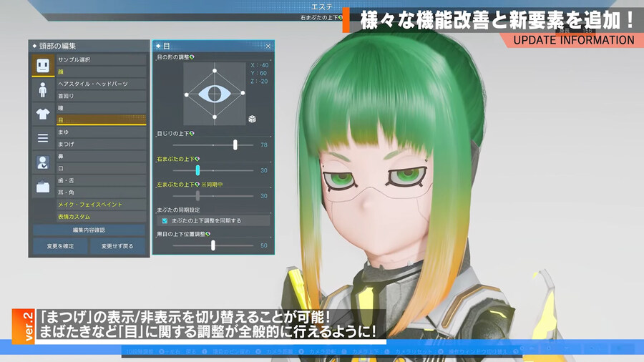
Task: Click the eye icon in the shape grid
Action: click(213, 93)
